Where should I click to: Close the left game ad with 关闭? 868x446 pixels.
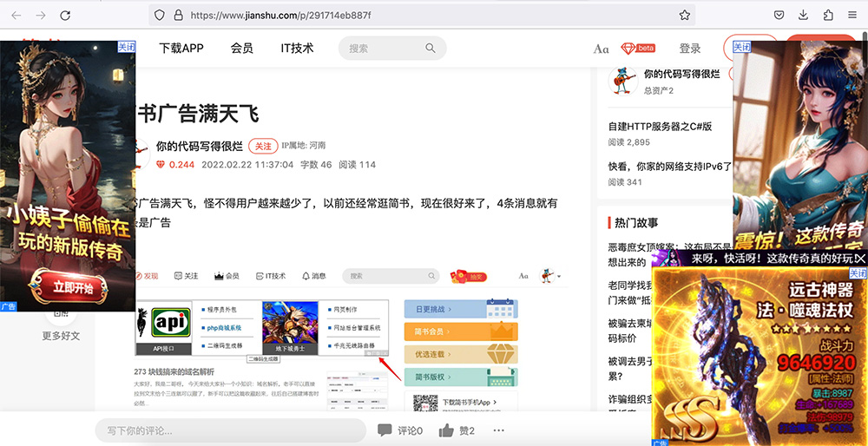(x=126, y=47)
